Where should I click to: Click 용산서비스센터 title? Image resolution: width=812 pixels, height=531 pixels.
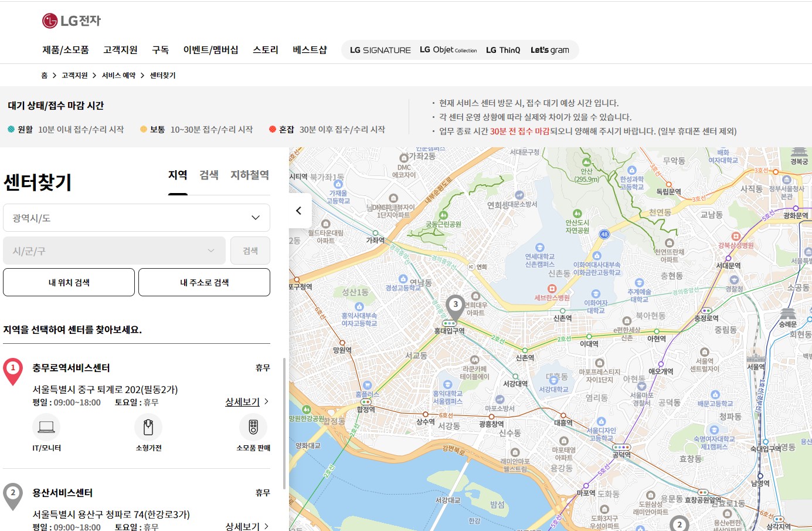point(63,493)
